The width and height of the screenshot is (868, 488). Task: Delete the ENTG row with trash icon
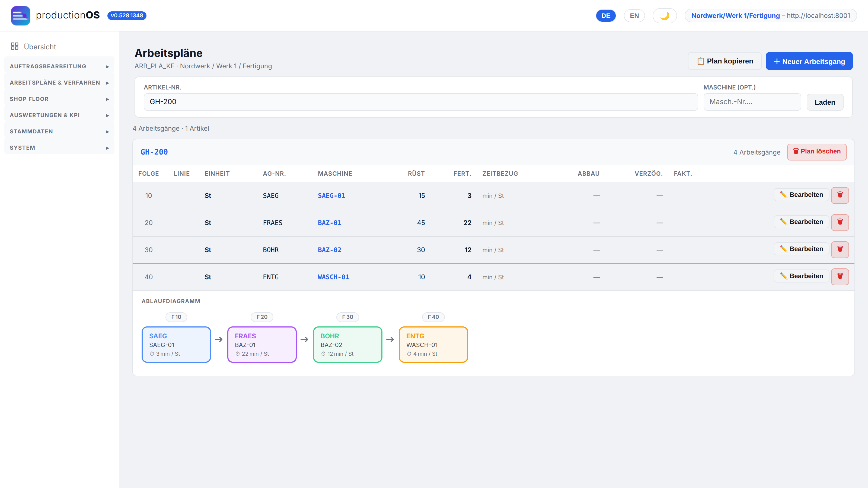[840, 277]
